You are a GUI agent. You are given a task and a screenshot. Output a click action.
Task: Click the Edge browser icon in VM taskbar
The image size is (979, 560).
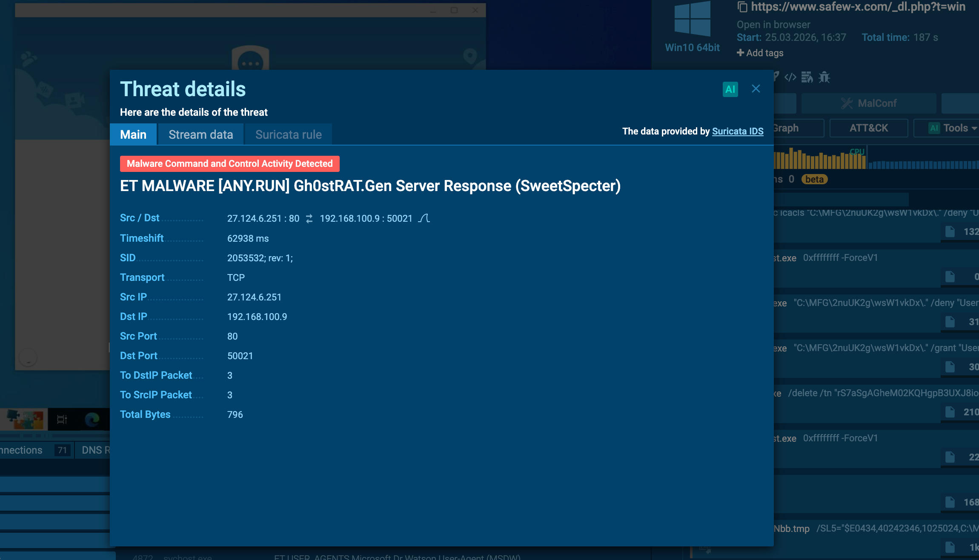(x=92, y=420)
